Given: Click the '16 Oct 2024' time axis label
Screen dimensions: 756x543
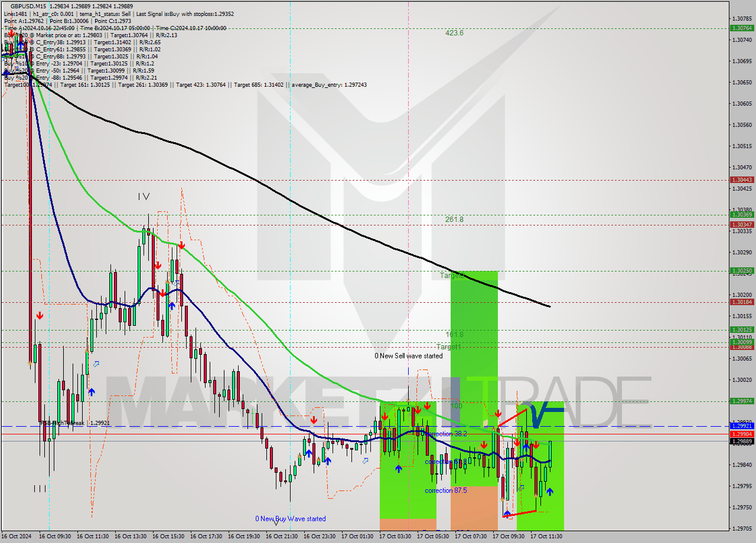Looking at the screenshot, I should [x=18, y=537].
